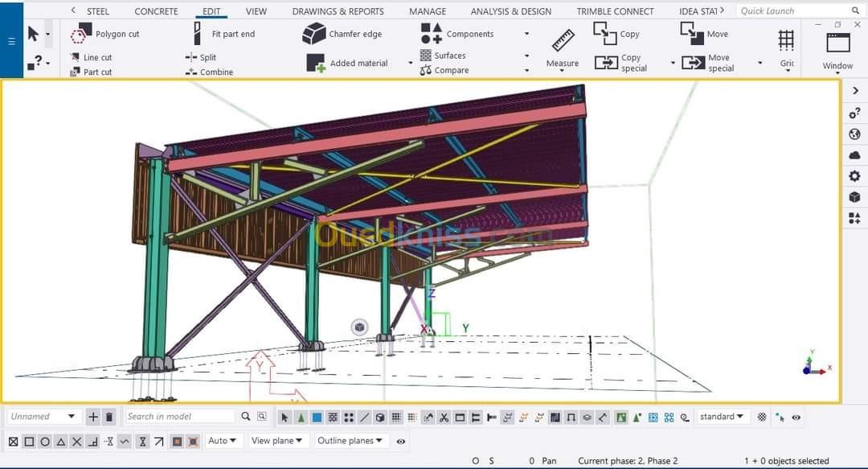Click the Move command icon

[x=692, y=33]
